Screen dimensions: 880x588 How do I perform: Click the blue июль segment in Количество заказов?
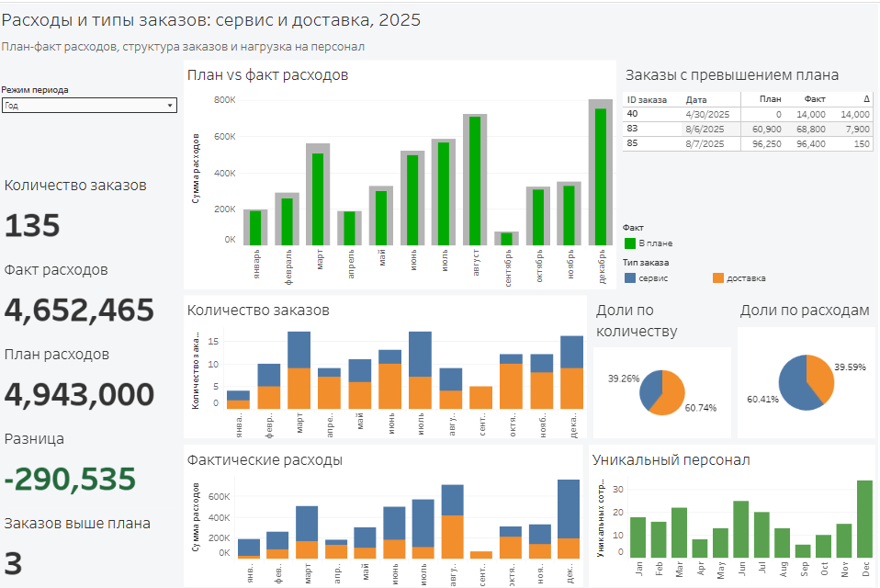pos(421,354)
